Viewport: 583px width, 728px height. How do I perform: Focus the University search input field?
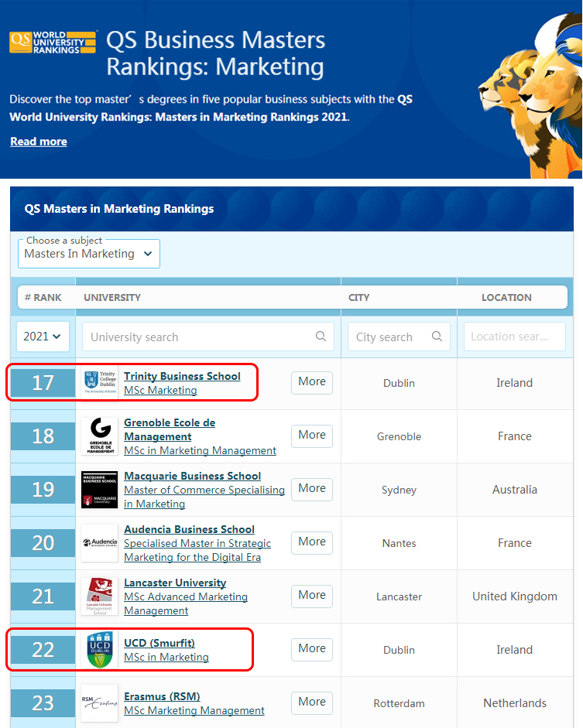[201, 337]
